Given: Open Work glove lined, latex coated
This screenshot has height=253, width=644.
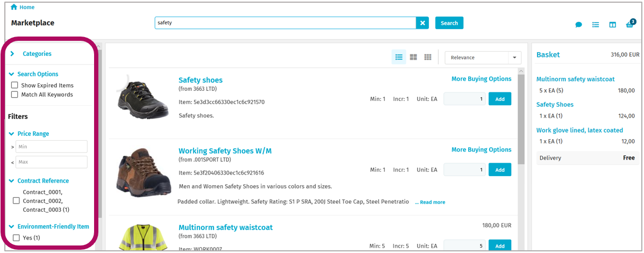Looking at the screenshot, I should [x=579, y=130].
